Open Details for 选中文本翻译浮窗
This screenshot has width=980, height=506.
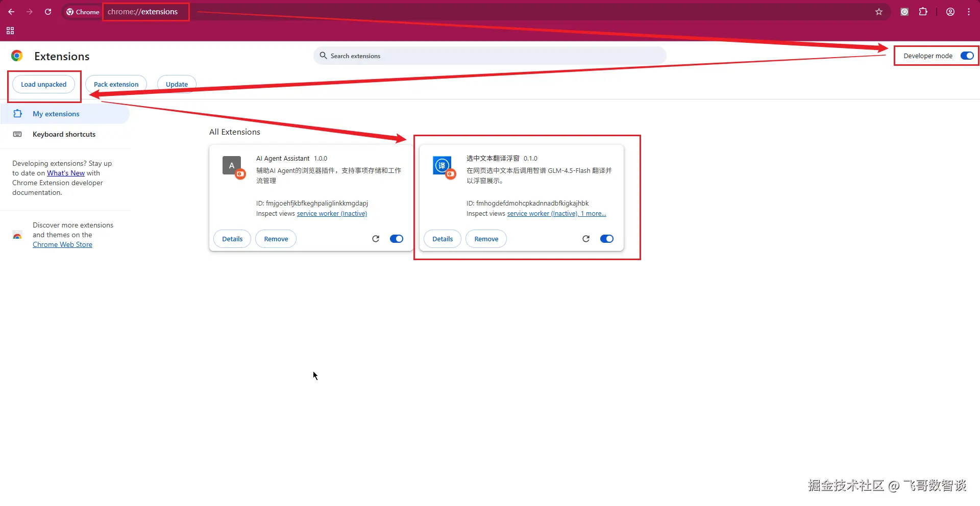(x=443, y=239)
